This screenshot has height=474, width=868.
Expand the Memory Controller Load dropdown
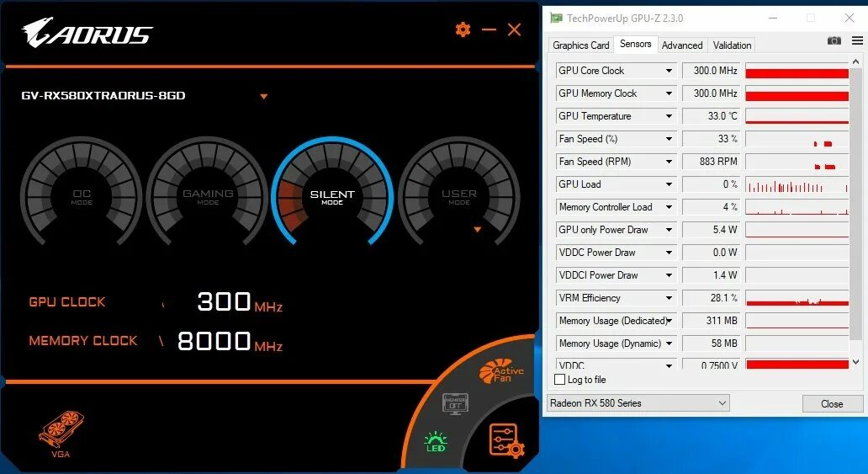point(669,207)
